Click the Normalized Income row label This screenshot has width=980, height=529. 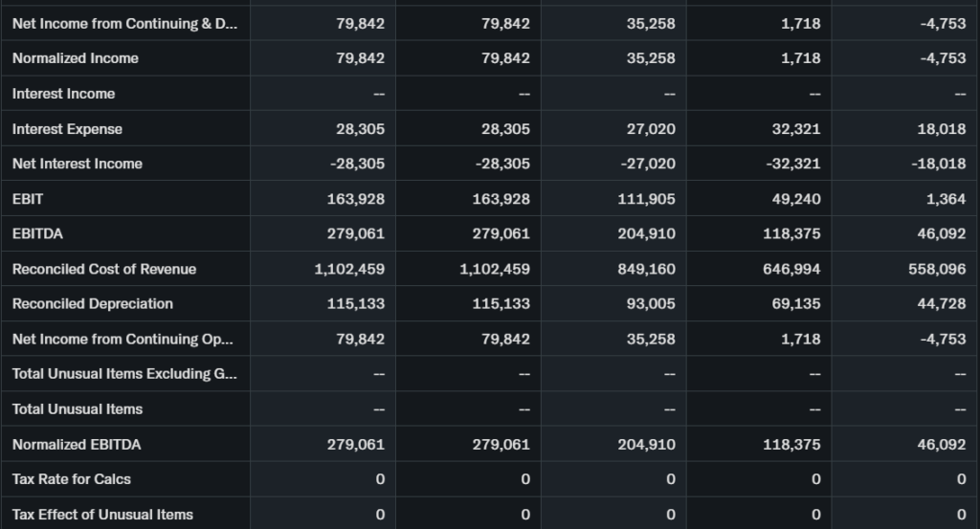76,58
